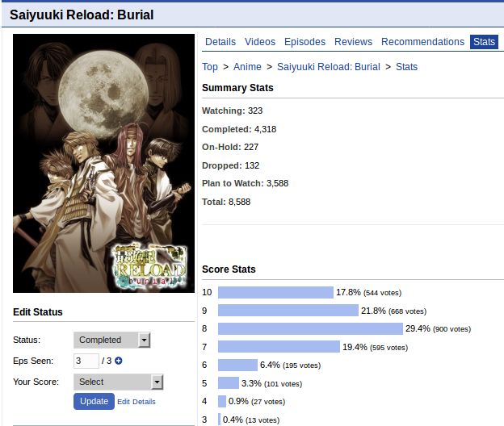
Task: Go to the Episodes tab
Action: (x=304, y=42)
